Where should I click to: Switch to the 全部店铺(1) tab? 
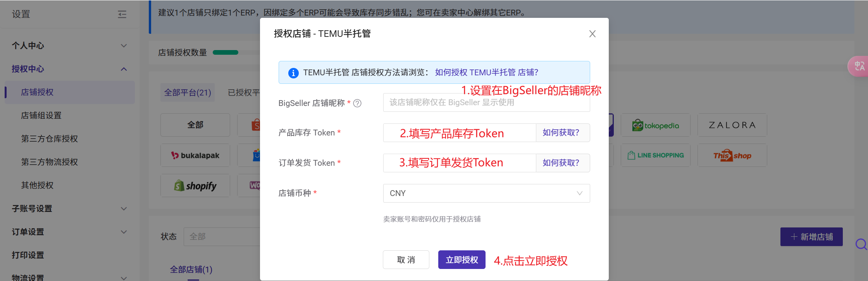pos(191,269)
